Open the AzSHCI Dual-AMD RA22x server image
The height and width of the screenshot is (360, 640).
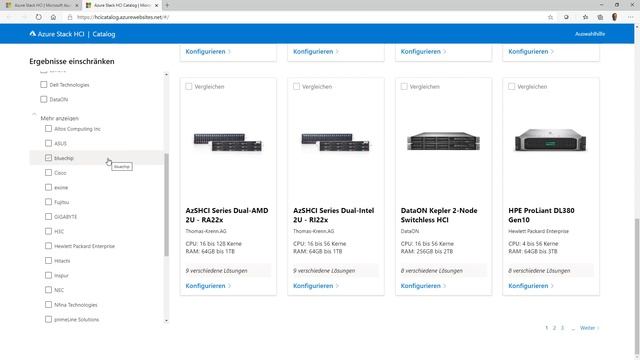(228, 142)
